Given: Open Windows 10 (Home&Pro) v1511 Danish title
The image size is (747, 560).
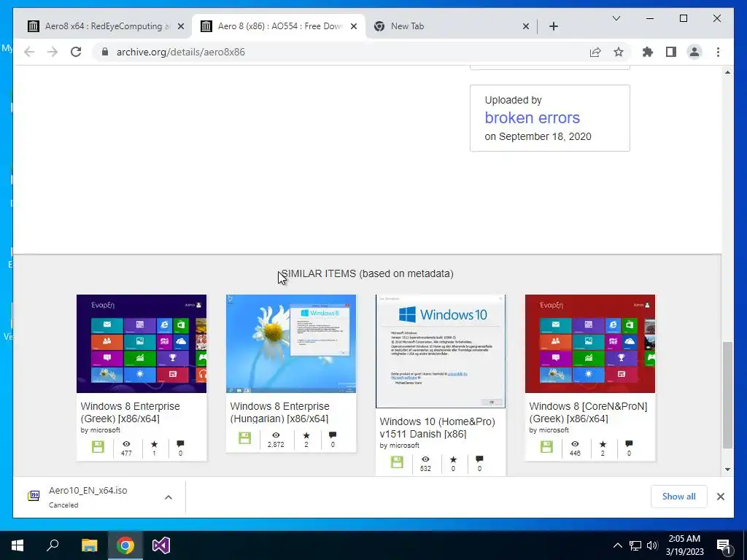Looking at the screenshot, I should tap(438, 427).
